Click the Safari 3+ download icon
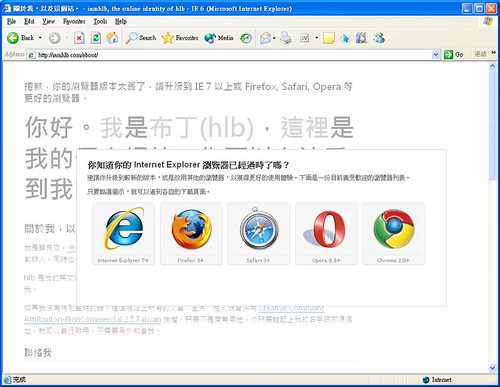500x387 pixels. [x=259, y=234]
